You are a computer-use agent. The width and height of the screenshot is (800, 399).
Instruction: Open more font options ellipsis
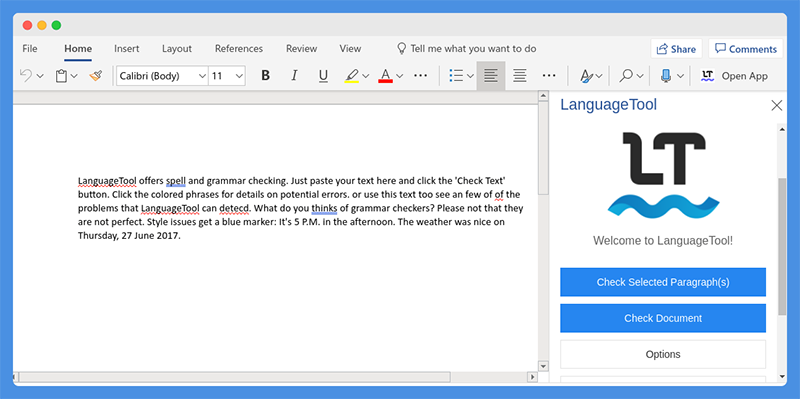tap(420, 76)
